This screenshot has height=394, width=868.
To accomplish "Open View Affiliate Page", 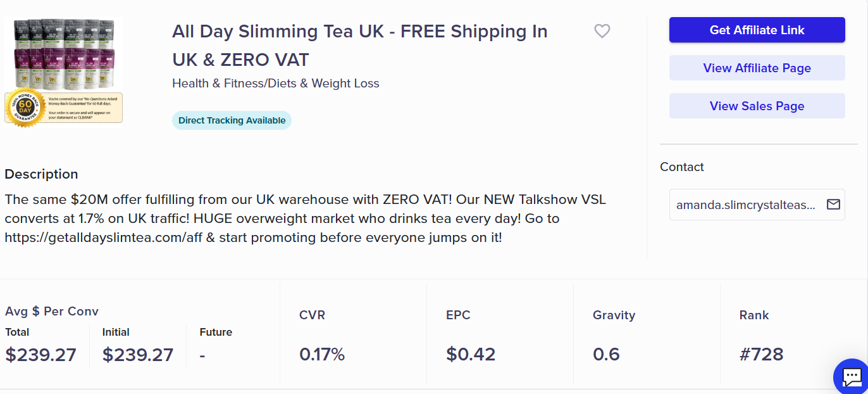I will [x=757, y=68].
